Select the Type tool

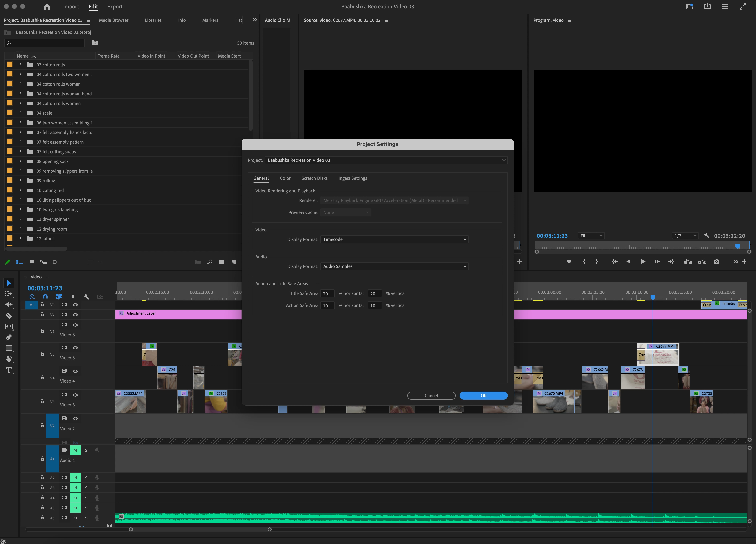tap(9, 370)
